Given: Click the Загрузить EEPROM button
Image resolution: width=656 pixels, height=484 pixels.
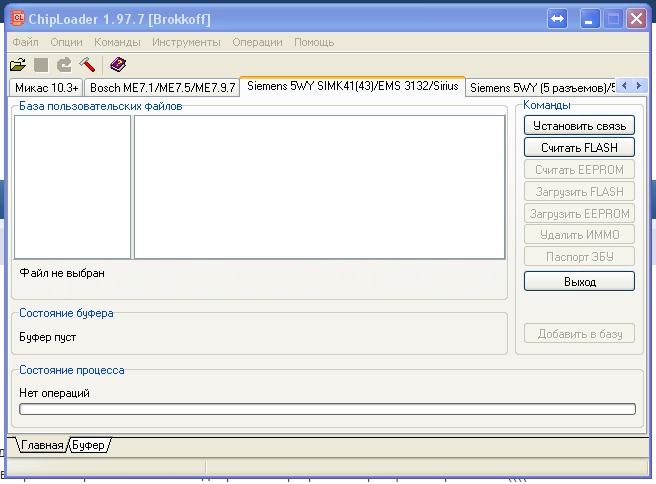Looking at the screenshot, I should point(579,213).
